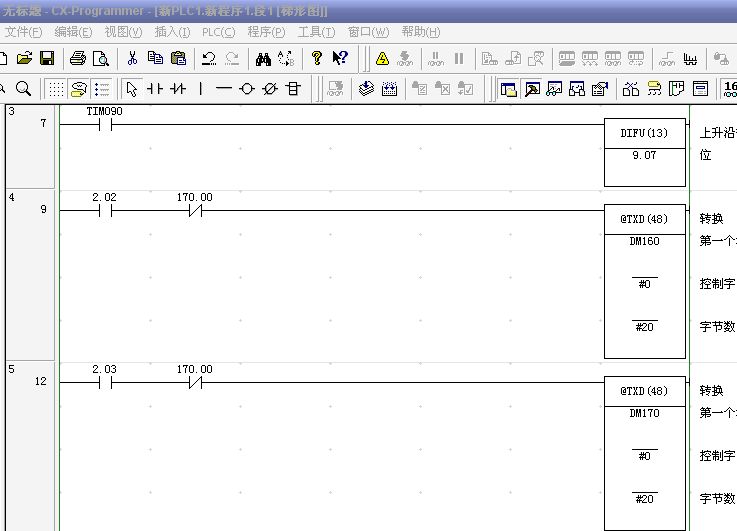
Task: Open the 工具(T) menu
Action: pyautogui.click(x=316, y=32)
